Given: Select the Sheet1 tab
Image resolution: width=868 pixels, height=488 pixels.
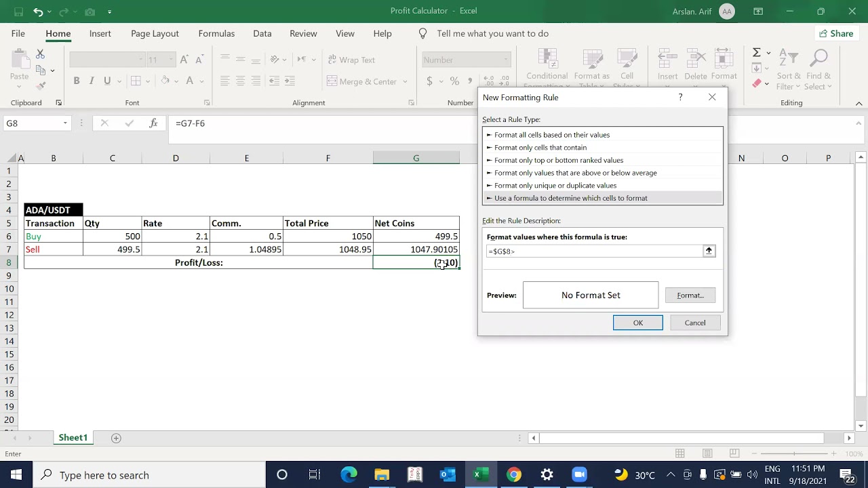Looking at the screenshot, I should coord(73,438).
